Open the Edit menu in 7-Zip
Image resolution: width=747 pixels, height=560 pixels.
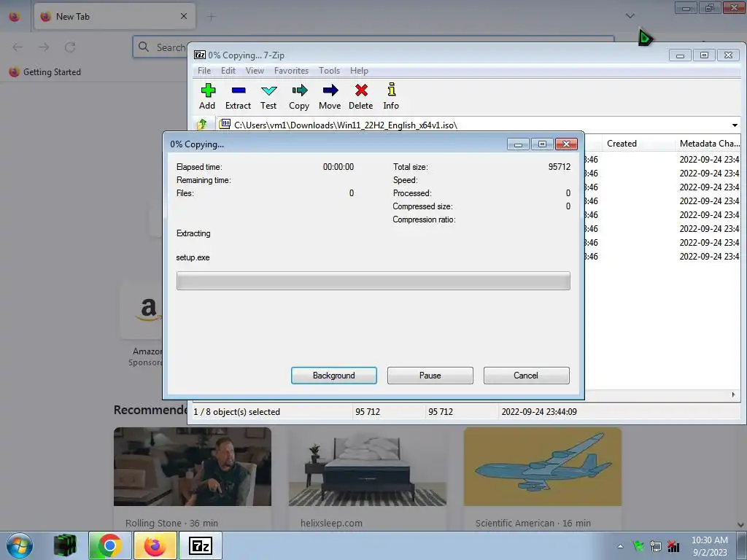pos(228,71)
